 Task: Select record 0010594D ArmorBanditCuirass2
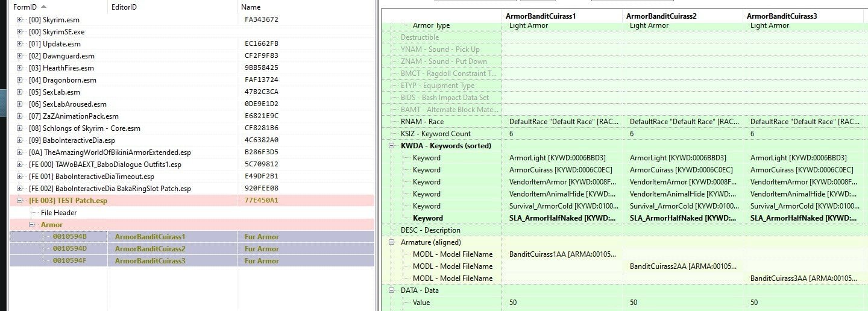[192, 248]
